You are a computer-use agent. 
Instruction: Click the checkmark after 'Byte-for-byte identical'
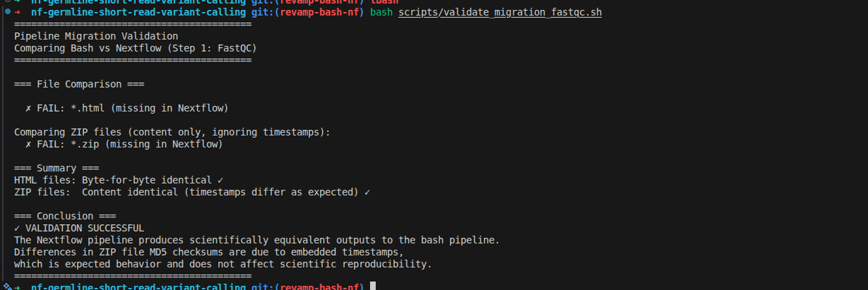(x=220, y=180)
